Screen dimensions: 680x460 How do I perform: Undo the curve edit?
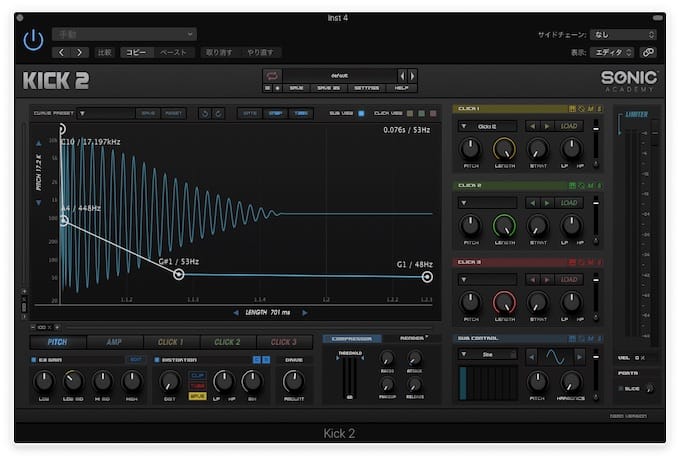(205, 114)
